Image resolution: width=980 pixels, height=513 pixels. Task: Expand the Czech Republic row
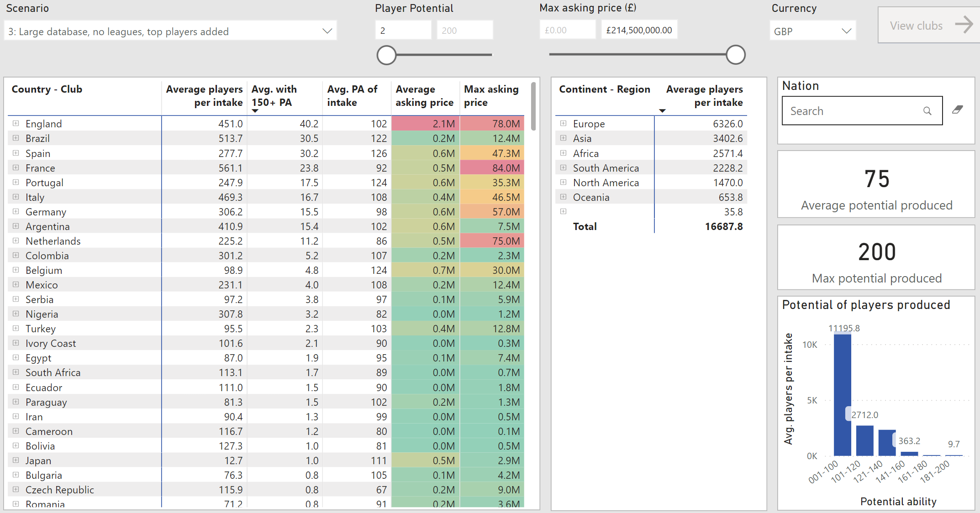click(x=16, y=489)
